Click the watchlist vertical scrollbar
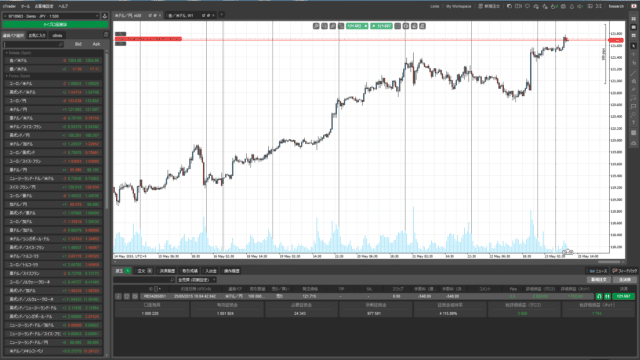This screenshot has width=640, height=360. coord(107,131)
